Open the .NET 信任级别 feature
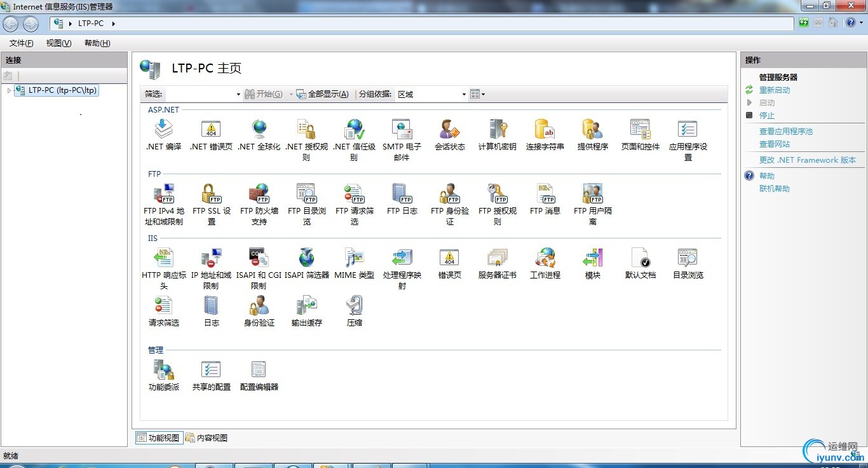 click(x=354, y=140)
